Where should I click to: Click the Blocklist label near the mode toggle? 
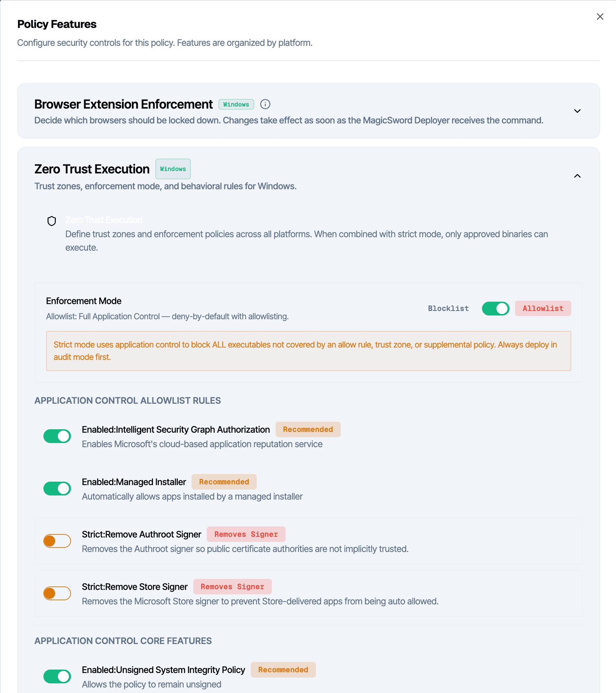click(448, 308)
